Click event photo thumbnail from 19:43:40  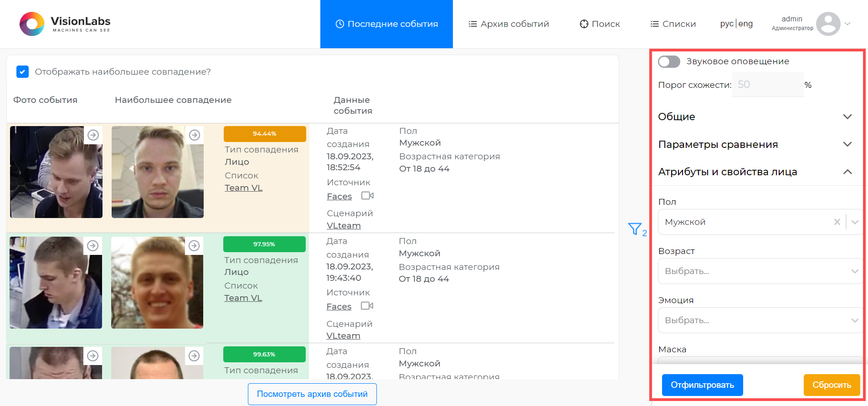(56, 283)
